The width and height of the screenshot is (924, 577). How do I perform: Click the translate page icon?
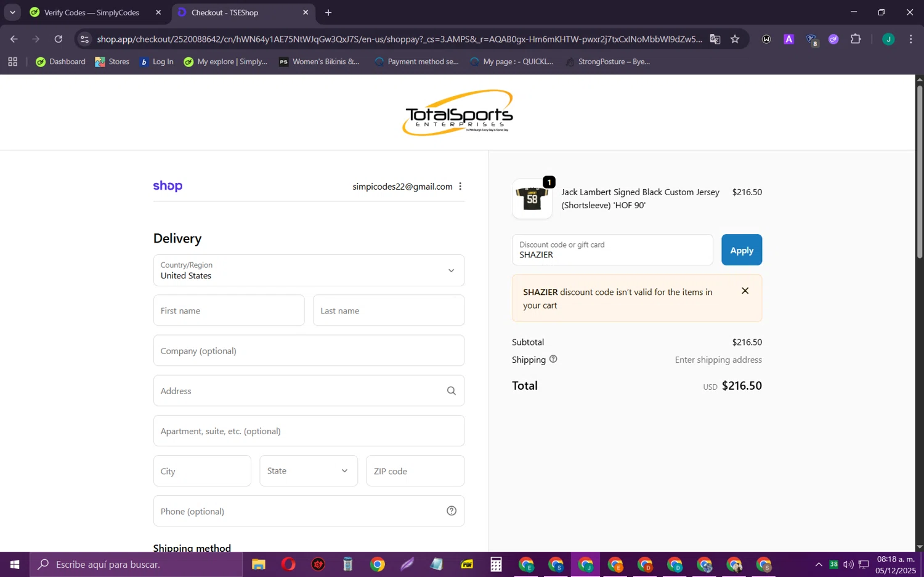tap(715, 39)
